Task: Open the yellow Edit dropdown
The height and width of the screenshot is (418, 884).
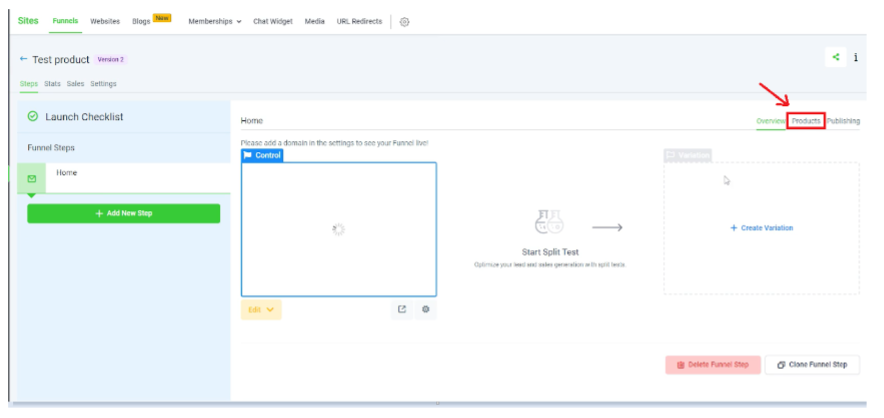Action: pos(261,309)
